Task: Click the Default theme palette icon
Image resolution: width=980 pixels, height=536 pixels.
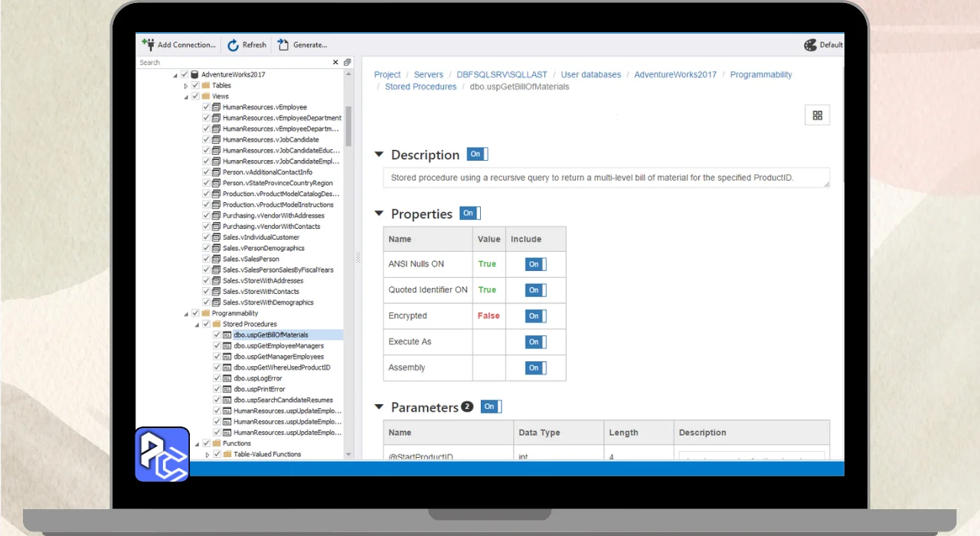Action: (811, 44)
